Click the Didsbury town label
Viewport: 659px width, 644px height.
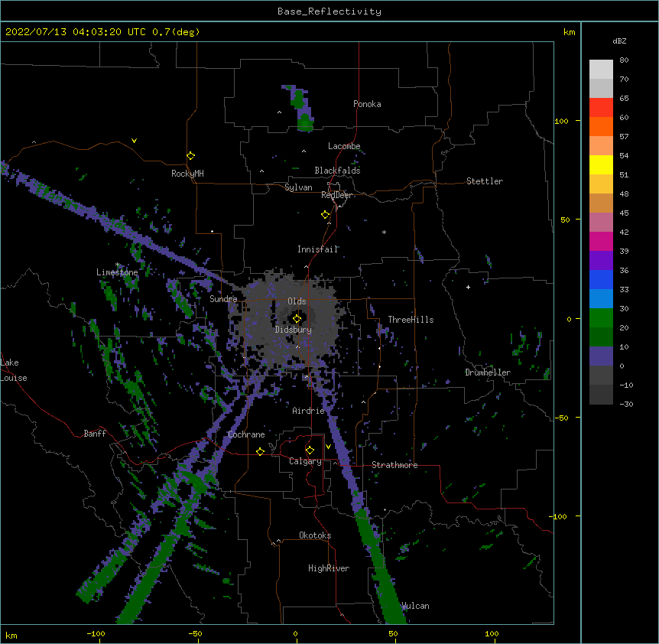coord(293,330)
